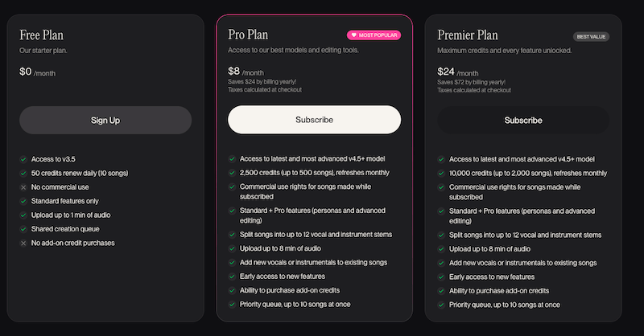Screen dimensions: 644x336
Task: Click the Best Value badge
Action: click(x=591, y=36)
